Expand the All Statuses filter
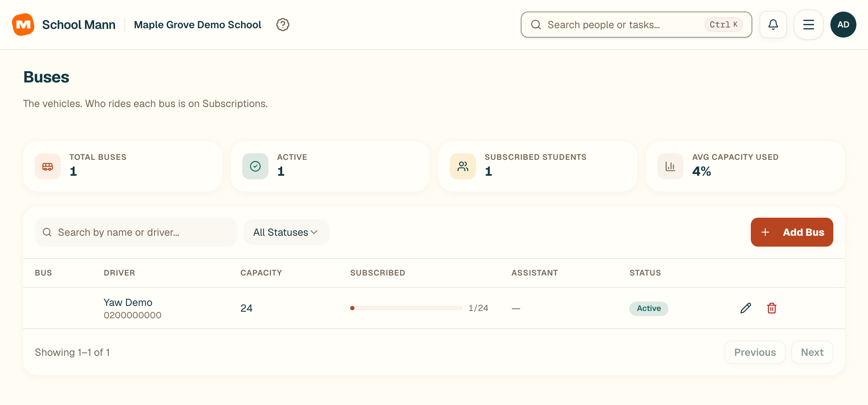 pos(286,232)
